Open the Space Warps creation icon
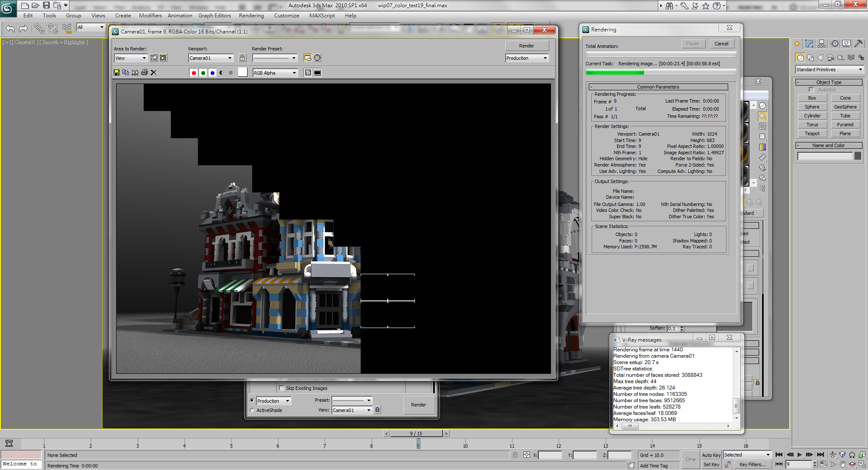The width and height of the screenshot is (868, 470). click(851, 57)
